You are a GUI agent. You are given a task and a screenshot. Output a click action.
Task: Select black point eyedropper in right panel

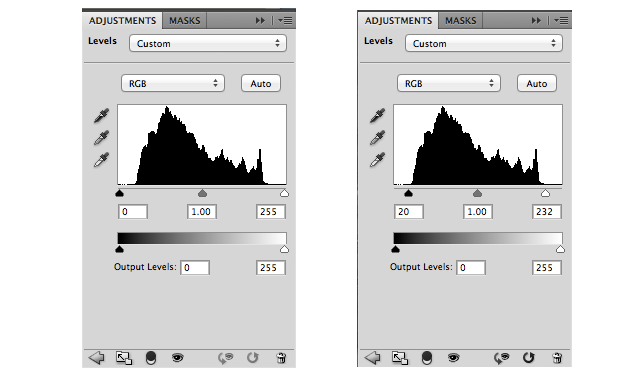click(377, 116)
